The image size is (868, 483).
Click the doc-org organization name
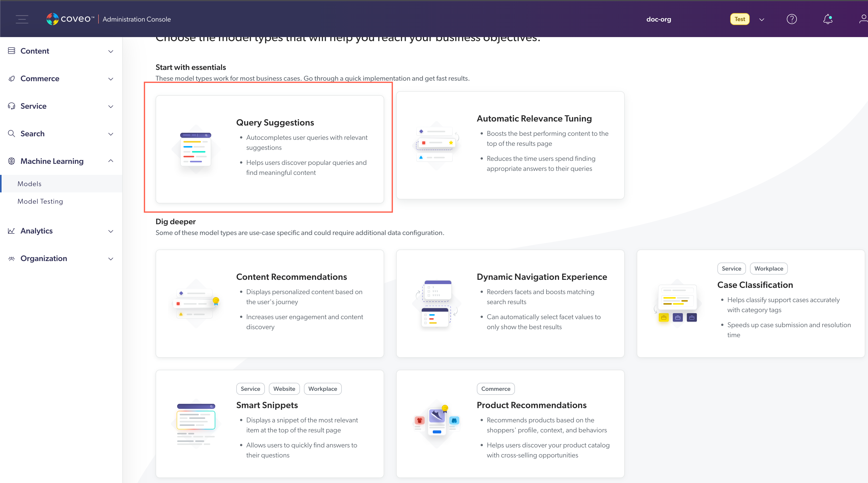659,19
